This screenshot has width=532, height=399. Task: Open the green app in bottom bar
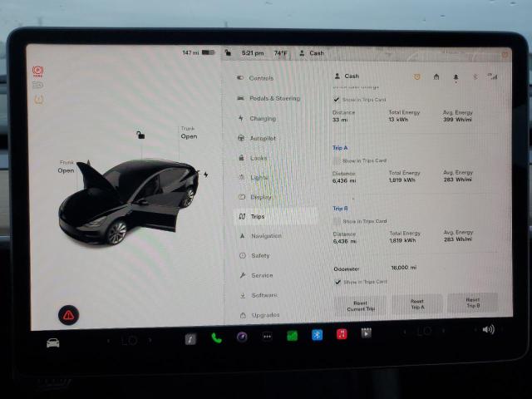[x=292, y=336]
